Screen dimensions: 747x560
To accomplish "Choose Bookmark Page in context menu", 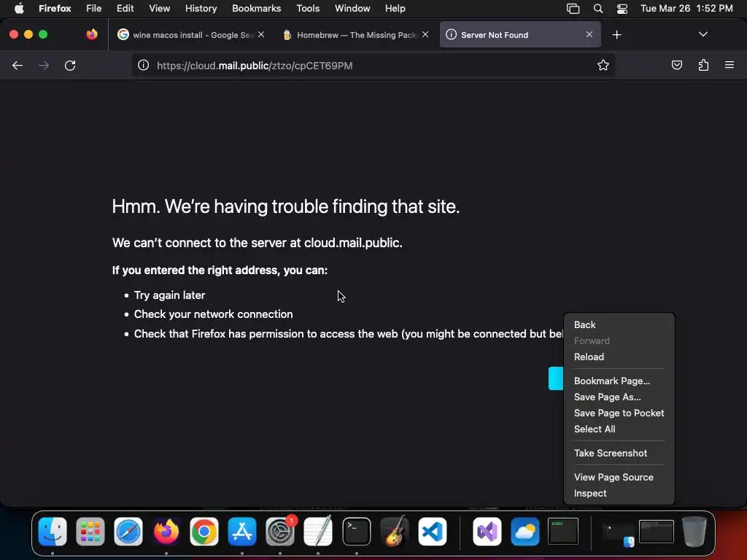I will (619, 381).
